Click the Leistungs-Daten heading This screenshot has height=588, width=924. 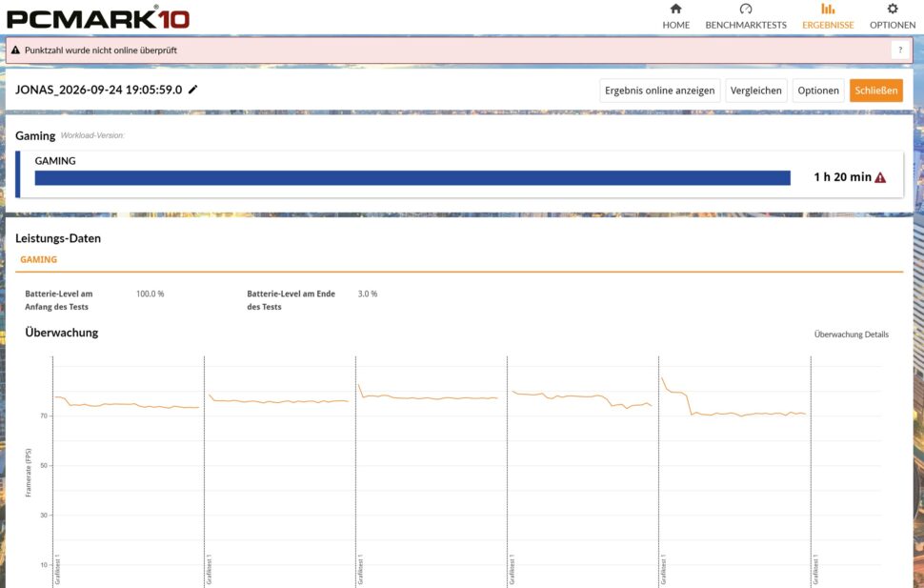click(58, 238)
